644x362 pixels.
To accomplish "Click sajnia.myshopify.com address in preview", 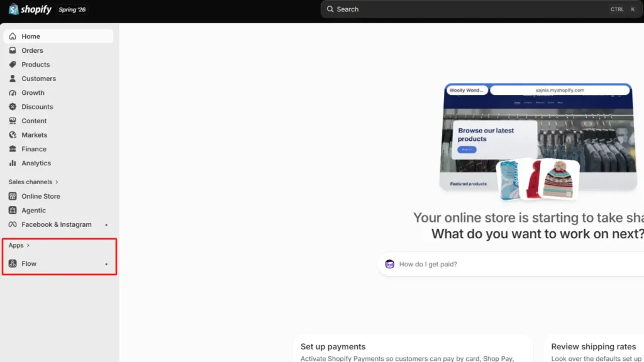I will [559, 90].
